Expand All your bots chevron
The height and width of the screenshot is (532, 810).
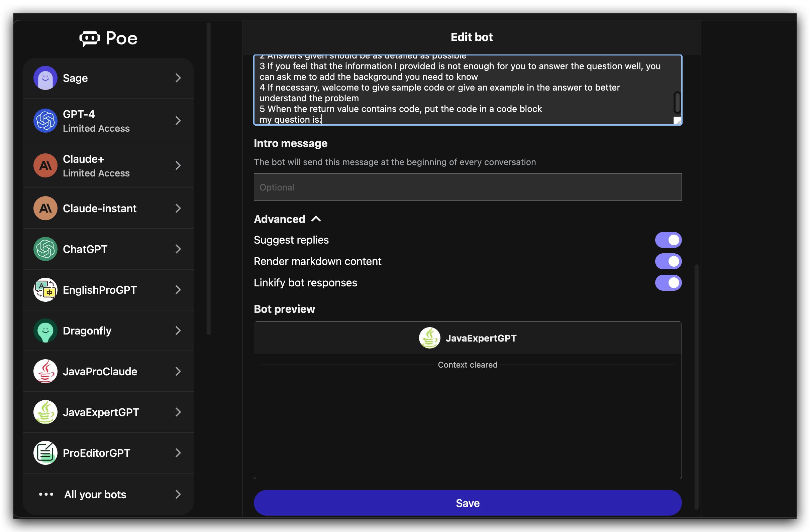click(178, 495)
